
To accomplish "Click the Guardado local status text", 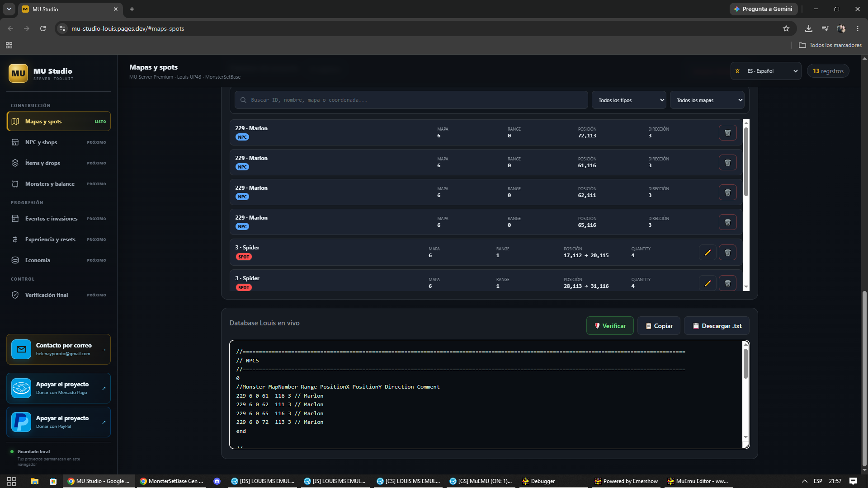I will [33, 451].
